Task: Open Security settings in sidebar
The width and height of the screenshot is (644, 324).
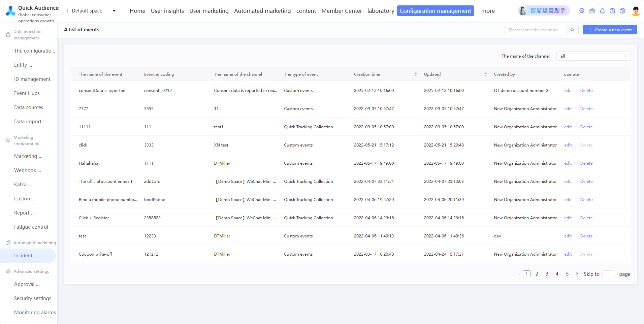Action: point(33,298)
